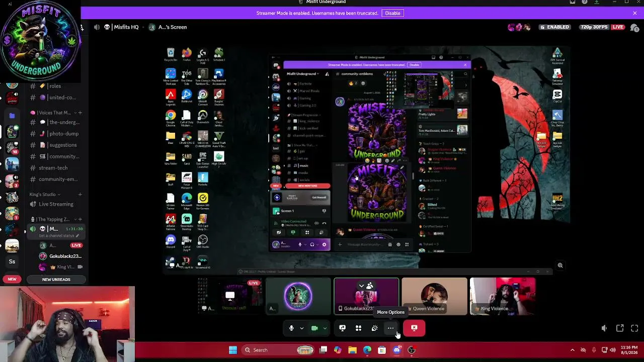Open Windows Start menu
Viewport: 644px width, 362px height.
[233, 350]
